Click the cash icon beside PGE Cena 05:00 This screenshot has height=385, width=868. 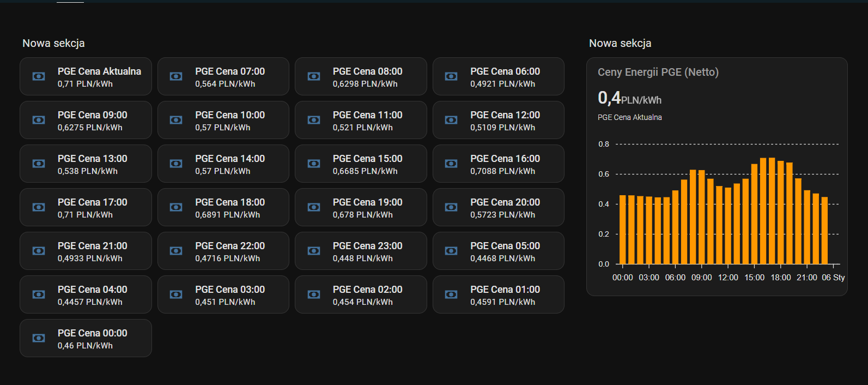click(x=451, y=251)
